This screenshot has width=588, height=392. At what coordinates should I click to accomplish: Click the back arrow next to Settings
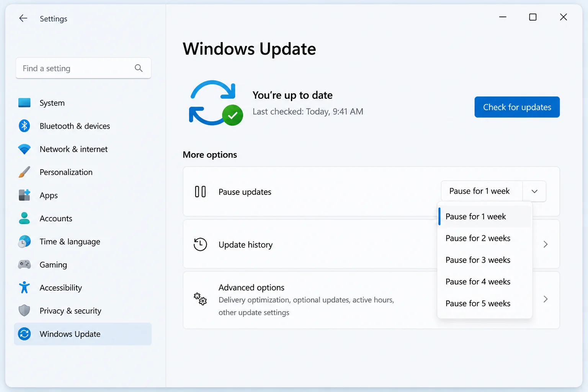click(x=23, y=18)
